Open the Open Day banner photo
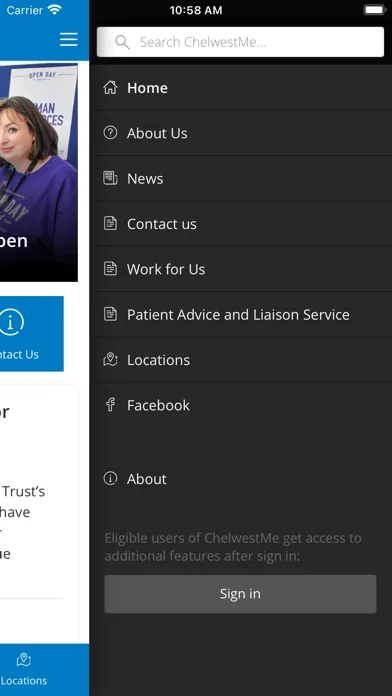The height and width of the screenshot is (696, 392). click(39, 172)
